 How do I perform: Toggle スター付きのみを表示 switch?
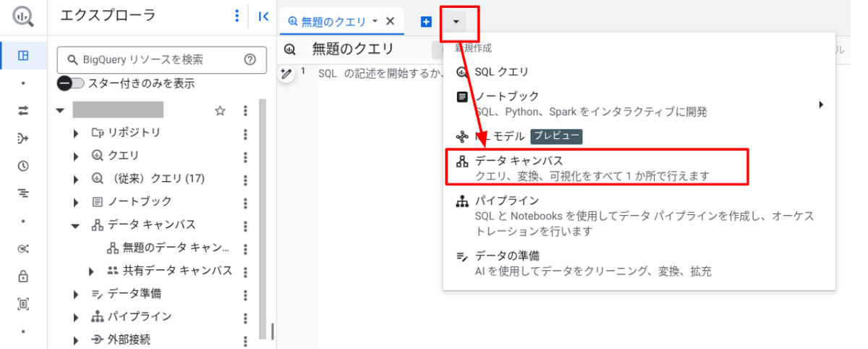[x=71, y=83]
